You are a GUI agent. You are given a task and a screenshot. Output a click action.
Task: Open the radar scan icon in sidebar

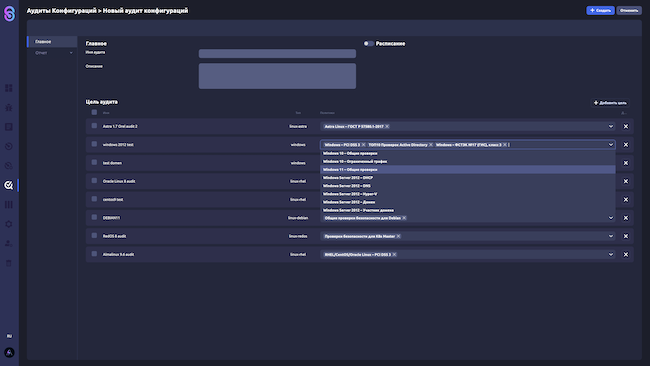[9, 146]
